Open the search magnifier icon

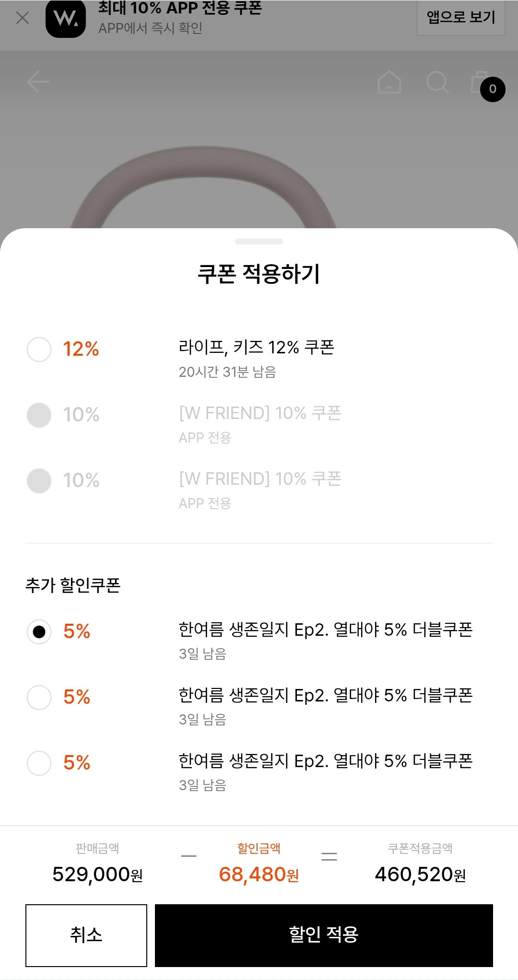coord(437,82)
